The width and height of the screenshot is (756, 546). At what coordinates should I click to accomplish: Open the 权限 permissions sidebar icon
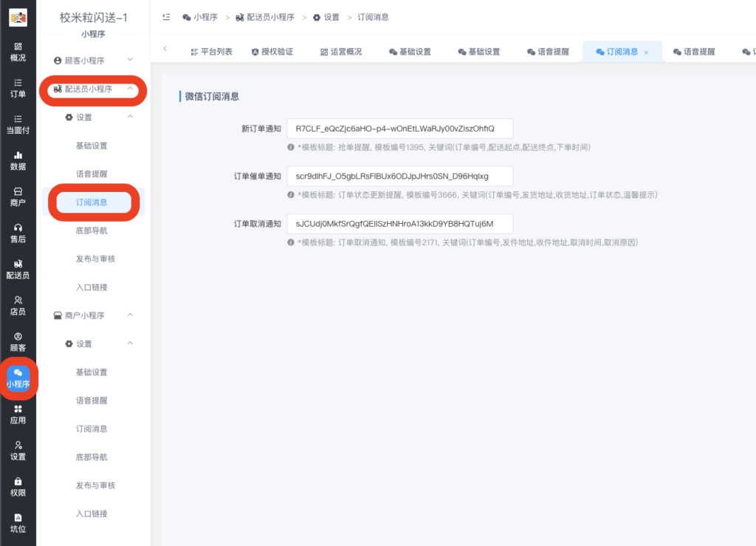18,485
